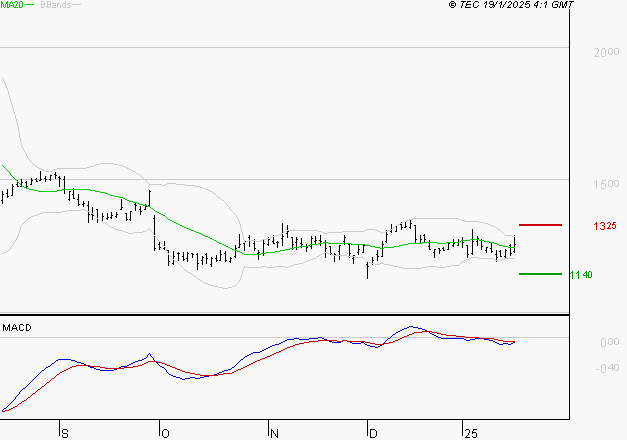This screenshot has height=440, width=627.
Task: Jump to September marker 'S' on timeline
Action: pos(66,433)
